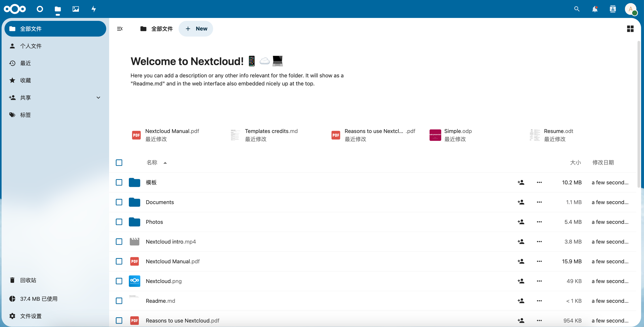Click the Documents folder icon

tap(134, 202)
